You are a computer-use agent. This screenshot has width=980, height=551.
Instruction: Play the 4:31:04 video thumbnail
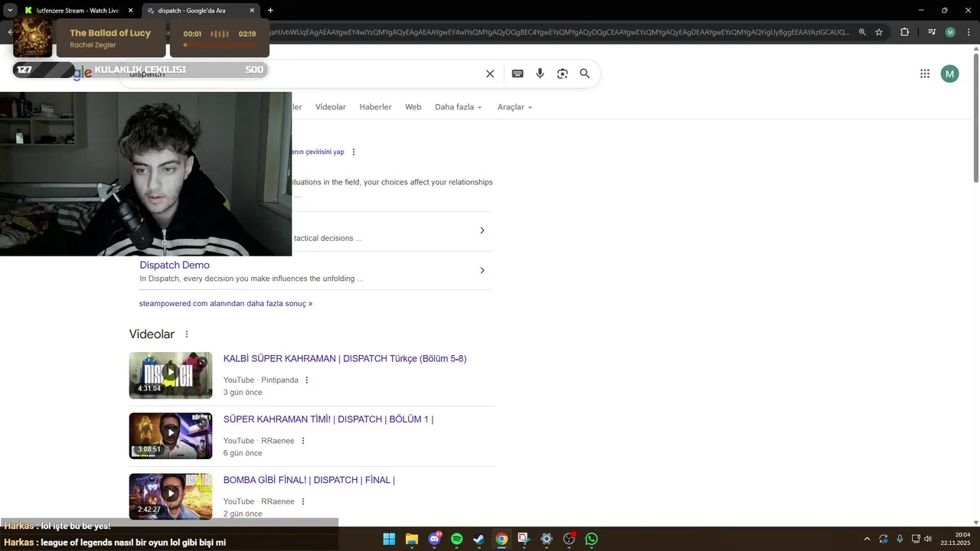tap(171, 375)
